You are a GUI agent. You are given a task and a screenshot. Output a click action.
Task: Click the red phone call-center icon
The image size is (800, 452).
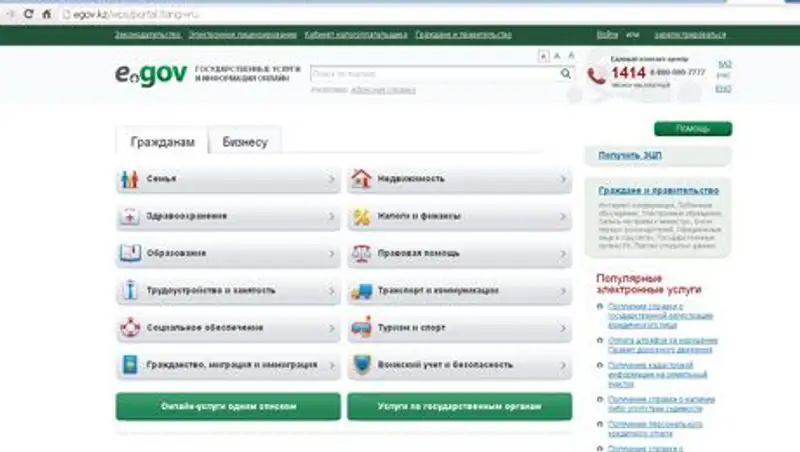[x=596, y=76]
